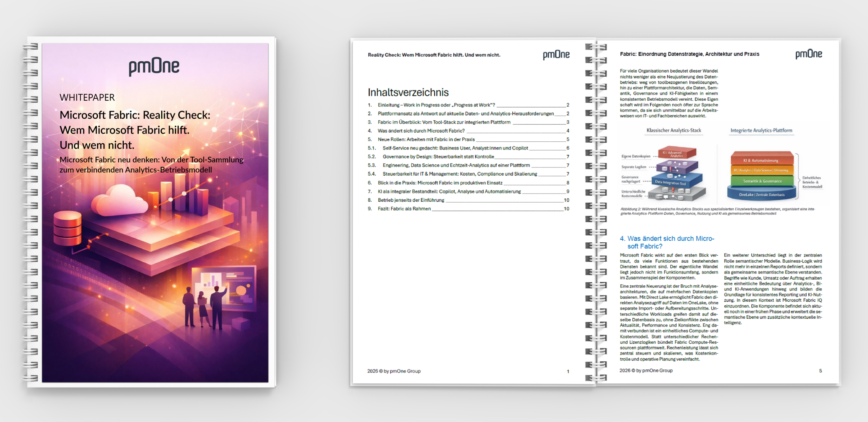
Task: Click the 'Klassischer Analytics-Stack' diagram label
Action: click(674, 130)
